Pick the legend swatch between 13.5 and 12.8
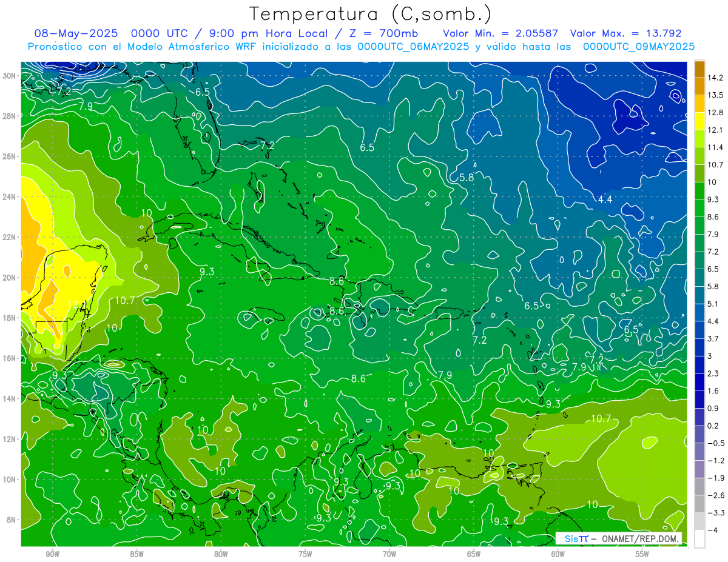 [699, 104]
